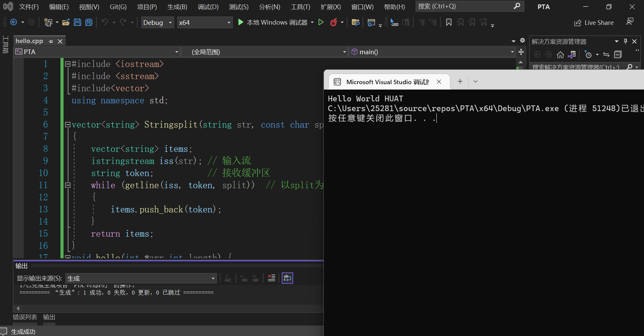This screenshot has width=644, height=336.
Task: Click the Live Share button
Action: click(x=594, y=23)
